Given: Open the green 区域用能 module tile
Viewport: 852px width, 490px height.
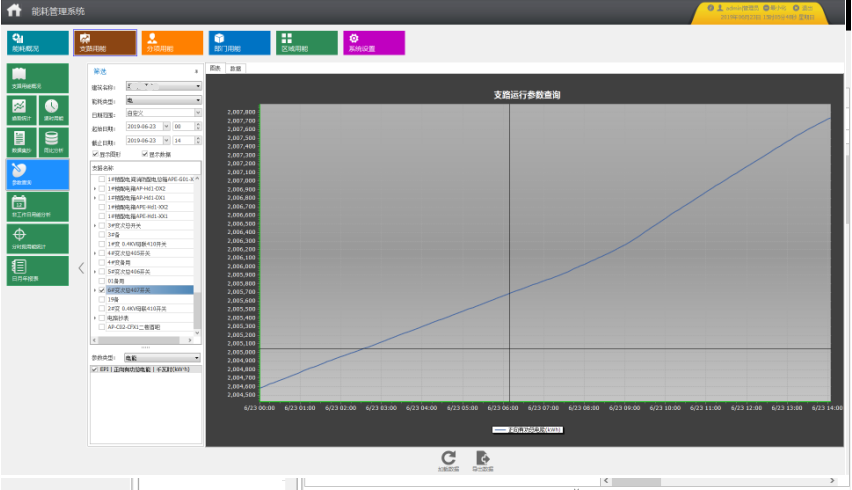Looking at the screenshot, I should point(305,42).
